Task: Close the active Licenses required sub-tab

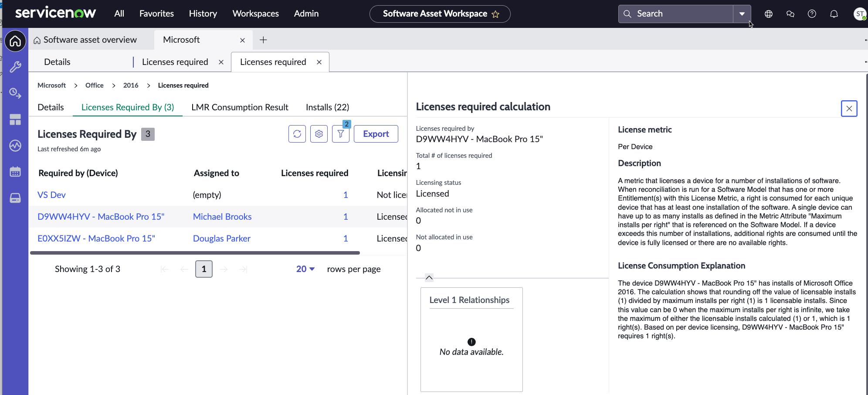Action: [319, 62]
